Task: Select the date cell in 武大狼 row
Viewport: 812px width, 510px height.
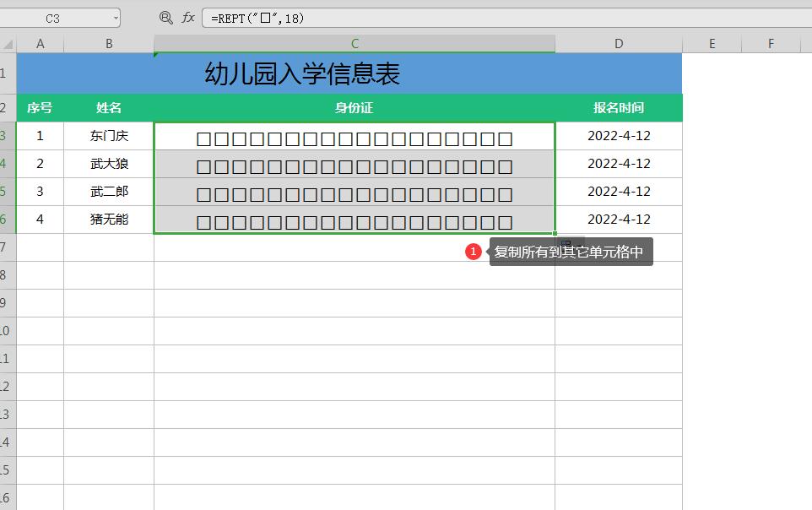Action: tap(619, 164)
